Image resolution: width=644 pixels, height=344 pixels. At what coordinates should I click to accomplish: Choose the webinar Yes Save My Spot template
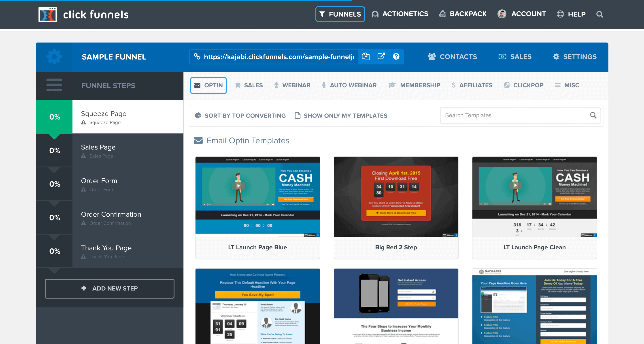(x=257, y=306)
